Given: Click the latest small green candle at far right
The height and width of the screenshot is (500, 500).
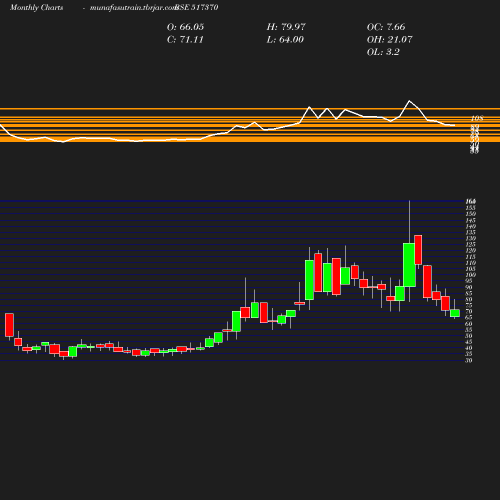Looking at the screenshot, I should point(455,313).
